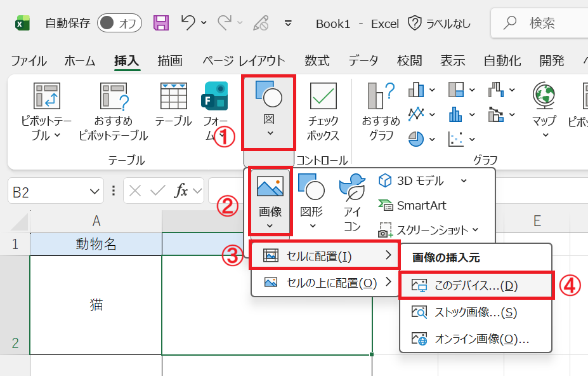Select 図形 (Shapes) from the illustrations menu
Viewport: 588px width, 376px height.
312,197
